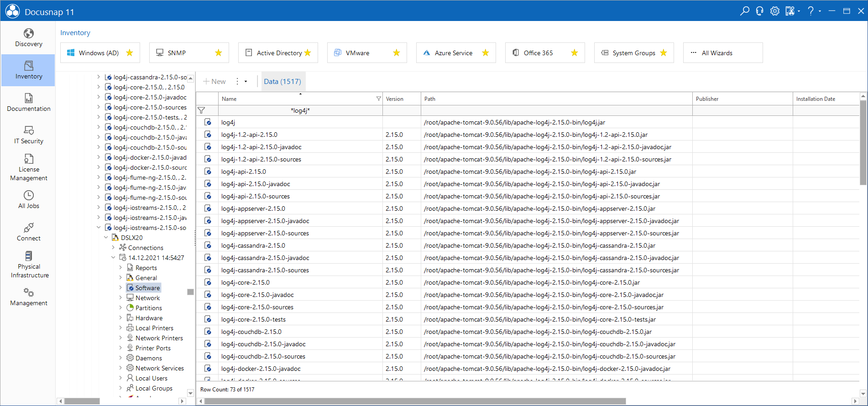
Task: Open License Management
Action: point(28,167)
